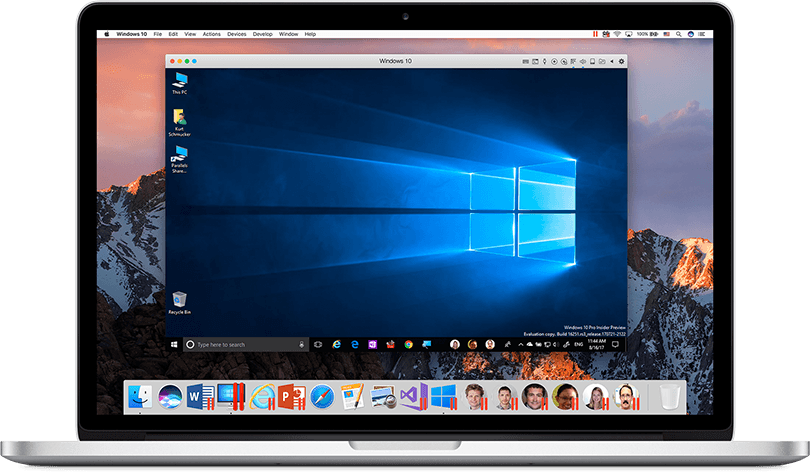The image size is (810, 473).
Task: Click blonde woman contact in Dock
Action: click(596, 397)
